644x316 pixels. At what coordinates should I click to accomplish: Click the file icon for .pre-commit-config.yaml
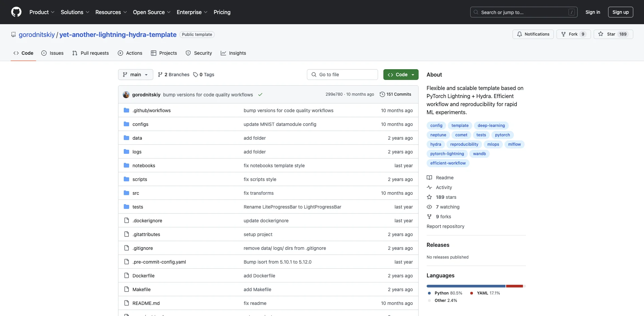point(126,262)
